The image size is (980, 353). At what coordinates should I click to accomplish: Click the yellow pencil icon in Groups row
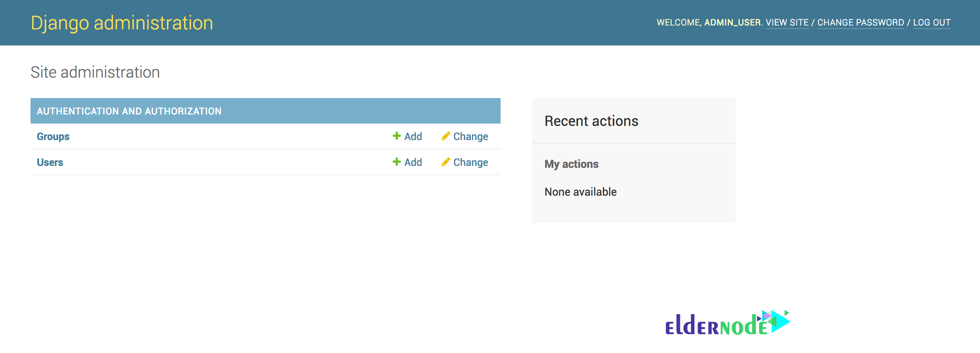tap(445, 136)
